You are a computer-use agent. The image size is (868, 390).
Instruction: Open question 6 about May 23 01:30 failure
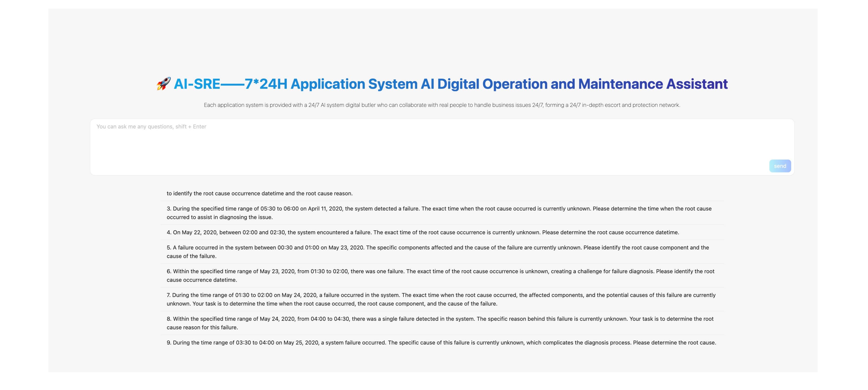click(x=440, y=275)
